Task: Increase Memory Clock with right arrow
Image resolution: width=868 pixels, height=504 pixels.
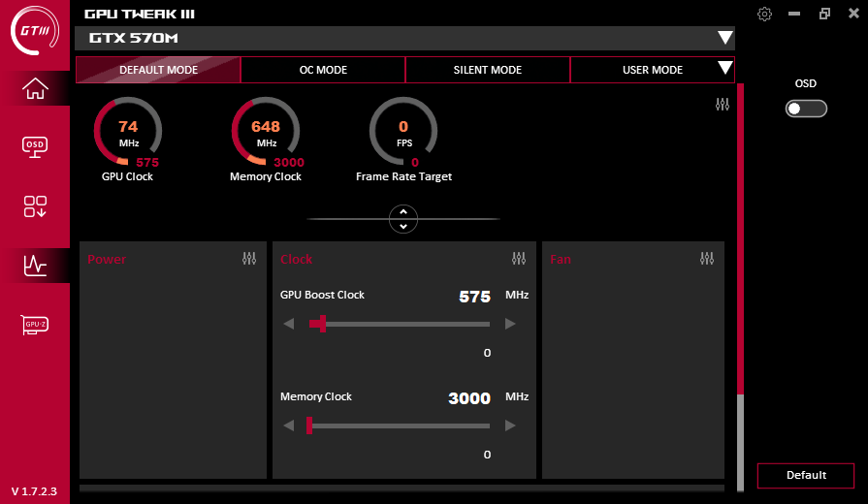Action: tap(510, 425)
